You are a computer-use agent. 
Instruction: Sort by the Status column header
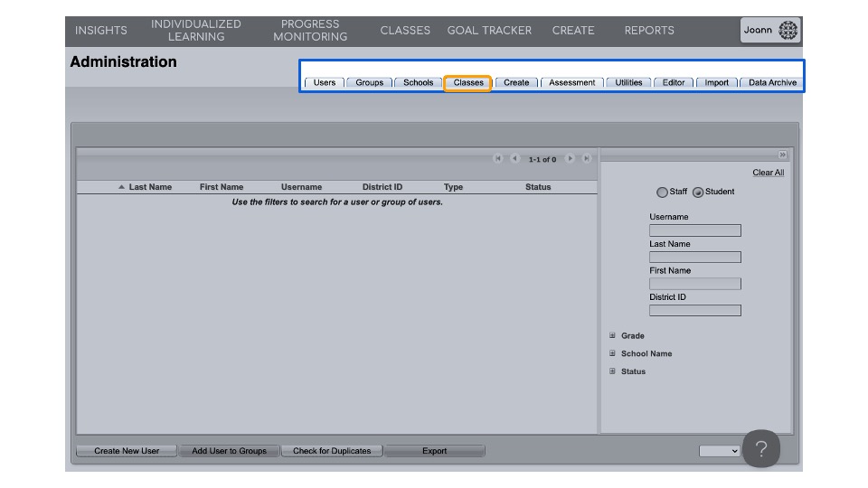pos(538,187)
